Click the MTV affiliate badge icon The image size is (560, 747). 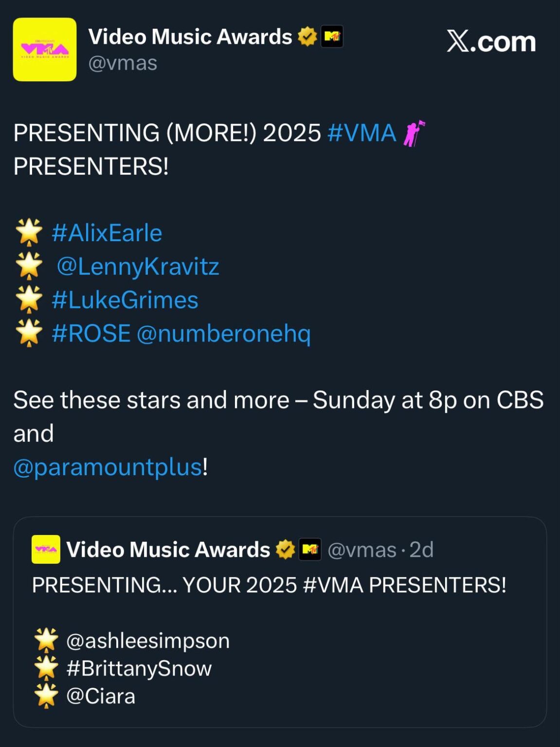[x=333, y=35]
